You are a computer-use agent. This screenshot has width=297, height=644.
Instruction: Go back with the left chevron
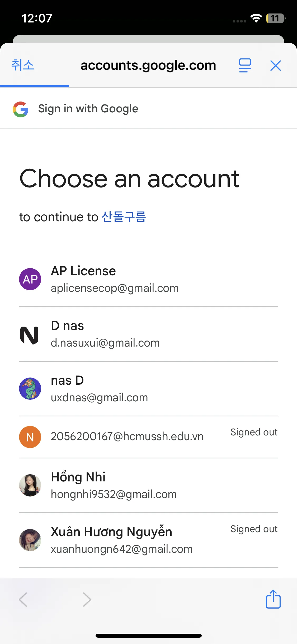23,599
